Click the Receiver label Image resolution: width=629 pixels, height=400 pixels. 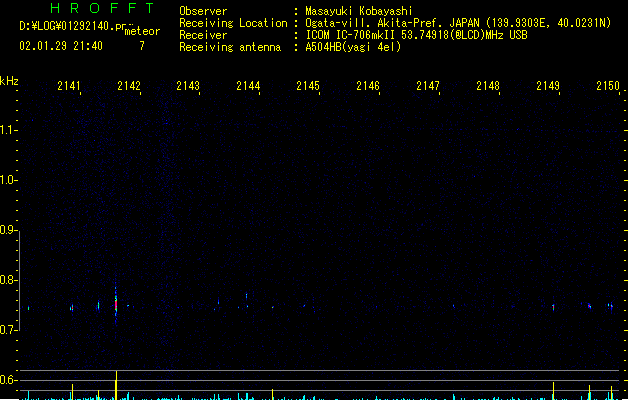pos(203,35)
